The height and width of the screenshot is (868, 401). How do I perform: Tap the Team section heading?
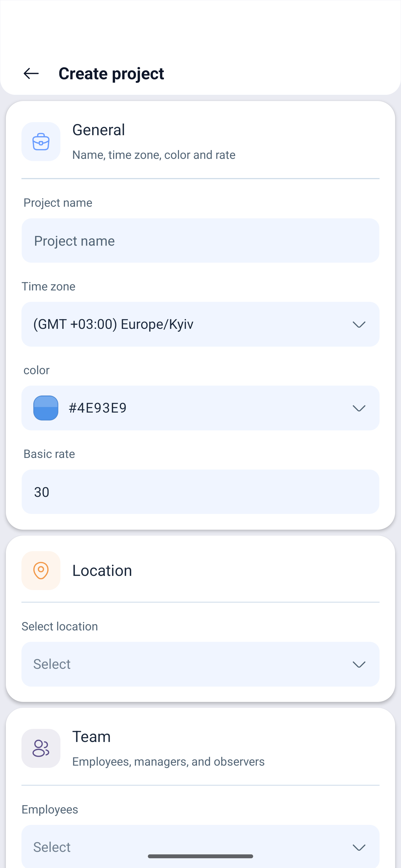(91, 737)
